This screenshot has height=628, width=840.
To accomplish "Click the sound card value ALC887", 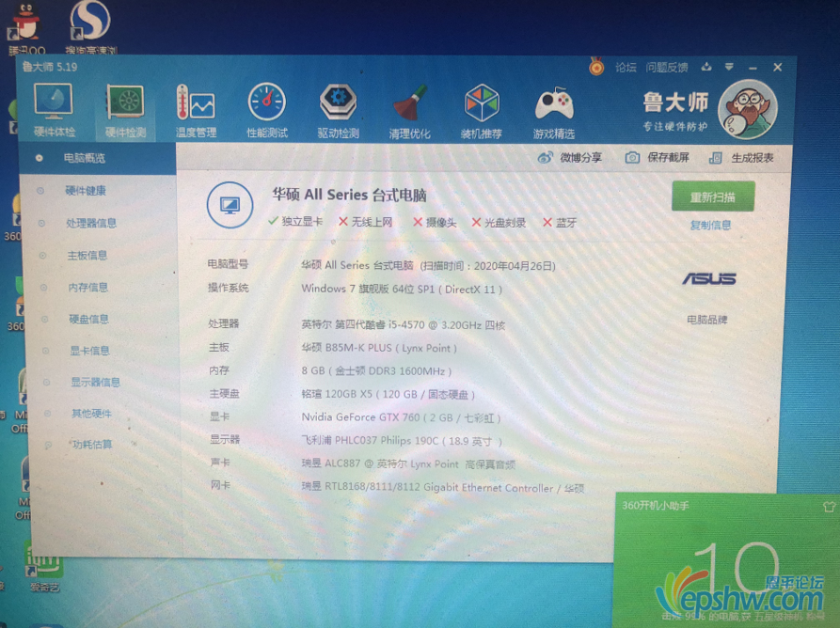I will (x=408, y=464).
